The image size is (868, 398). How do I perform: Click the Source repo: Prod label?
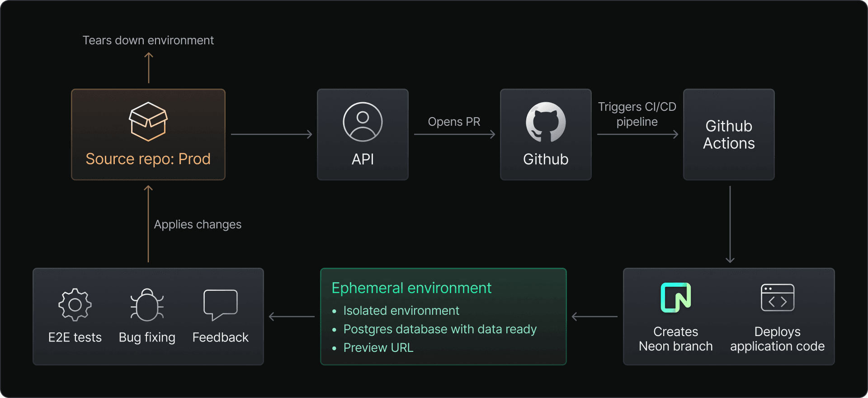[x=148, y=159]
